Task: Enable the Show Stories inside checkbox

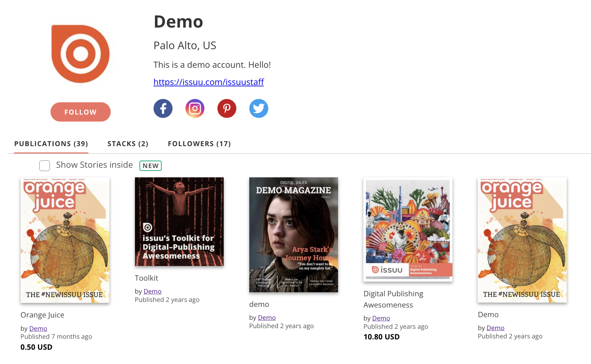Action: click(x=45, y=165)
